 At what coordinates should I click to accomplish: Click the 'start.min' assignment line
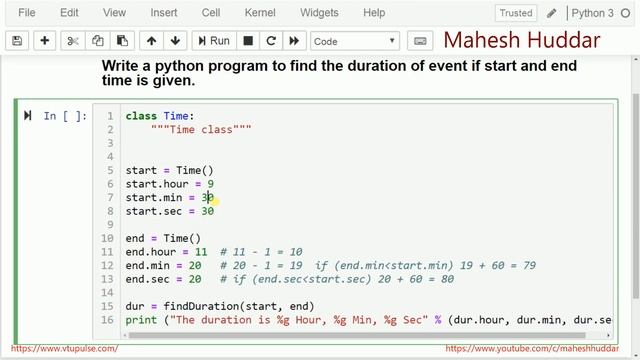click(x=169, y=198)
